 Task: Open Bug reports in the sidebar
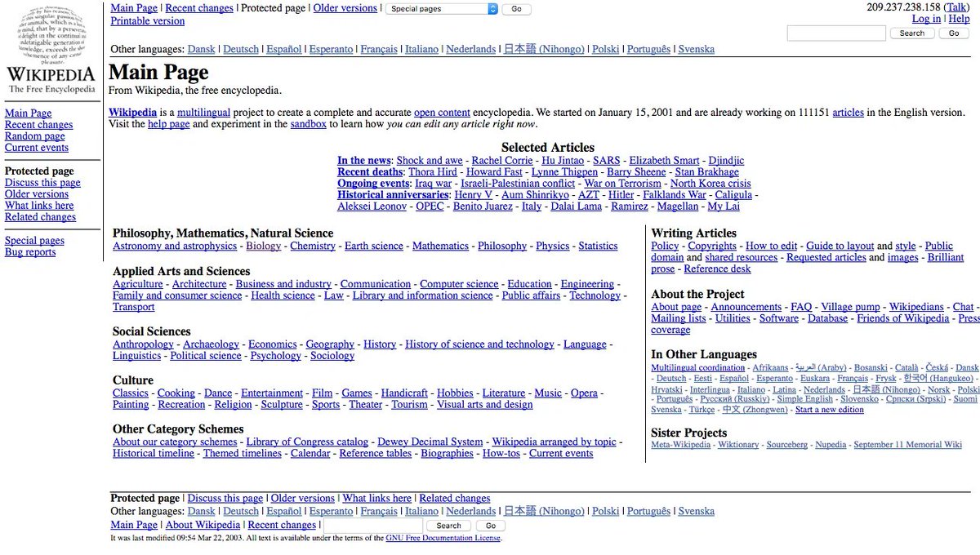(30, 252)
